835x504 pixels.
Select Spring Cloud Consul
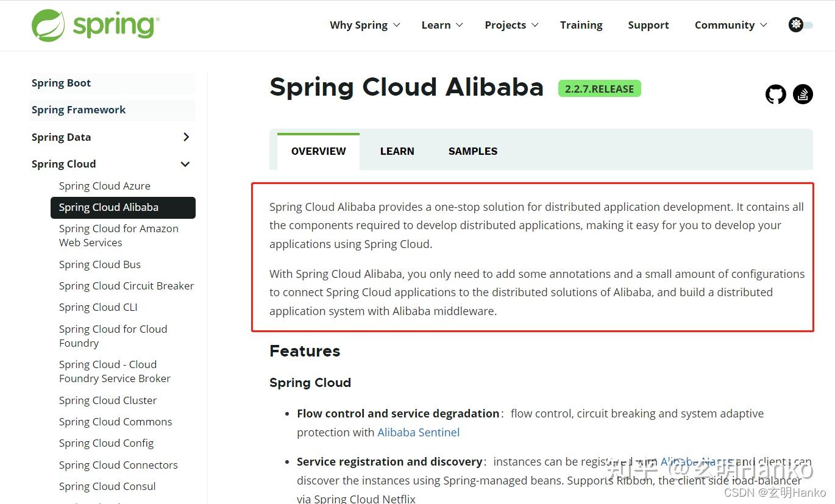point(107,486)
